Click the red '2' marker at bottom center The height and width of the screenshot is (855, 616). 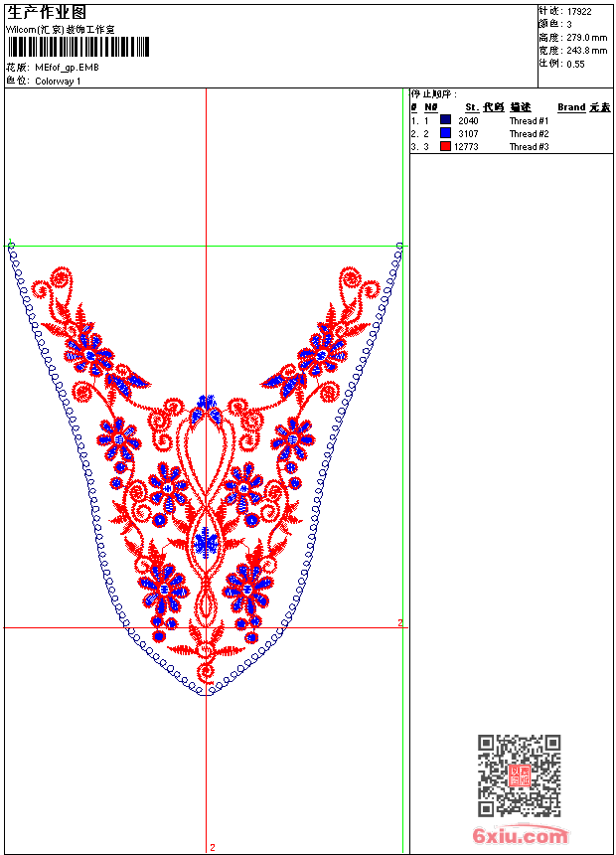pyautogui.click(x=212, y=847)
